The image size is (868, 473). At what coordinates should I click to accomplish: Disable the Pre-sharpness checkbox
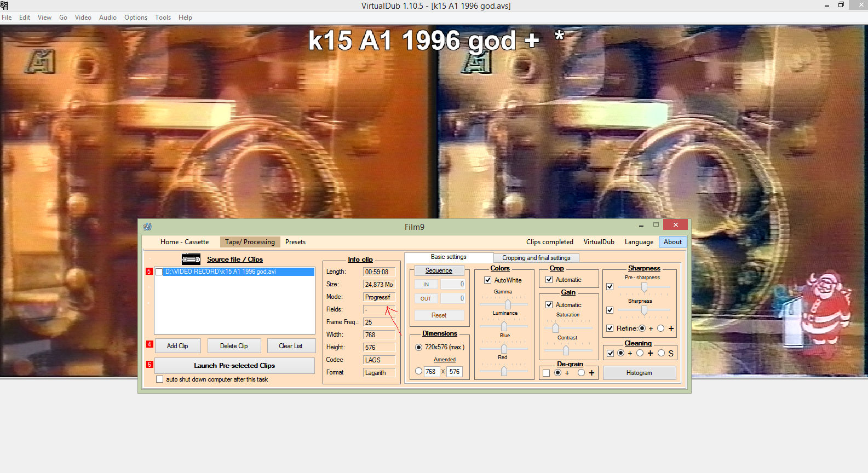(610, 286)
